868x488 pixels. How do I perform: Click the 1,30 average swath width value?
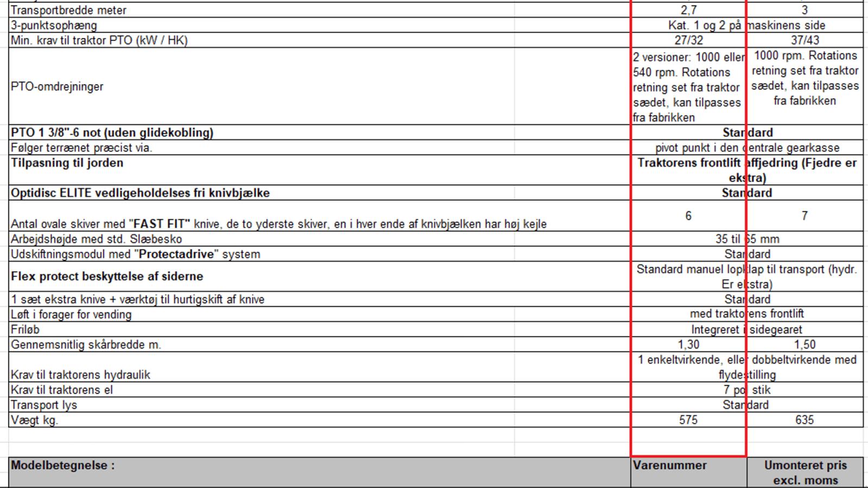pos(688,345)
